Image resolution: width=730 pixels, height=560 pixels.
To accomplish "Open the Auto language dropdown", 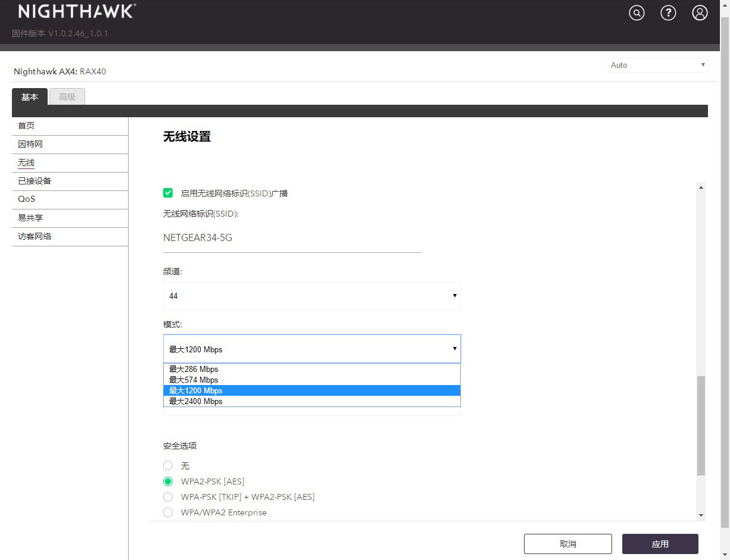I will pyautogui.click(x=659, y=65).
